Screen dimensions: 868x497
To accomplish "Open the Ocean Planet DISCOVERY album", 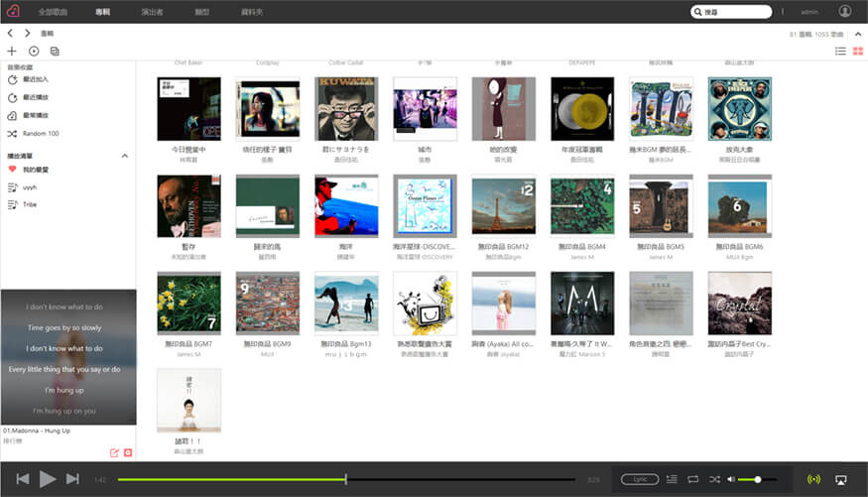I will tap(425, 206).
